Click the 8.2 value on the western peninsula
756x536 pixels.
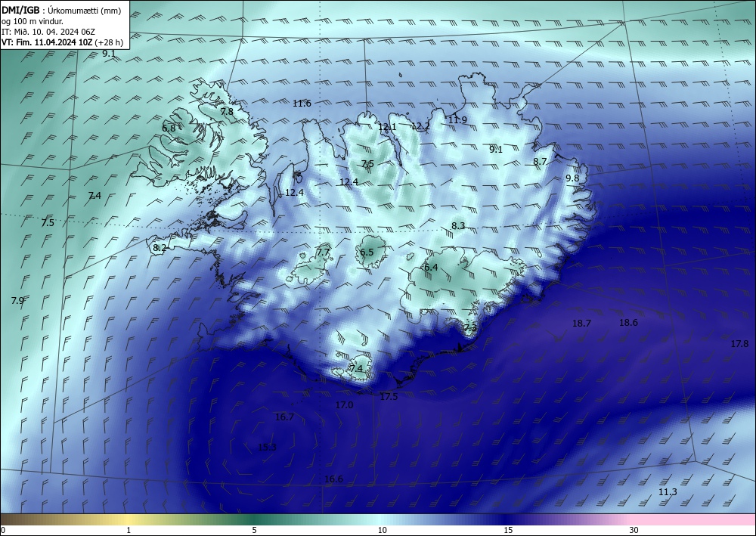click(x=159, y=248)
